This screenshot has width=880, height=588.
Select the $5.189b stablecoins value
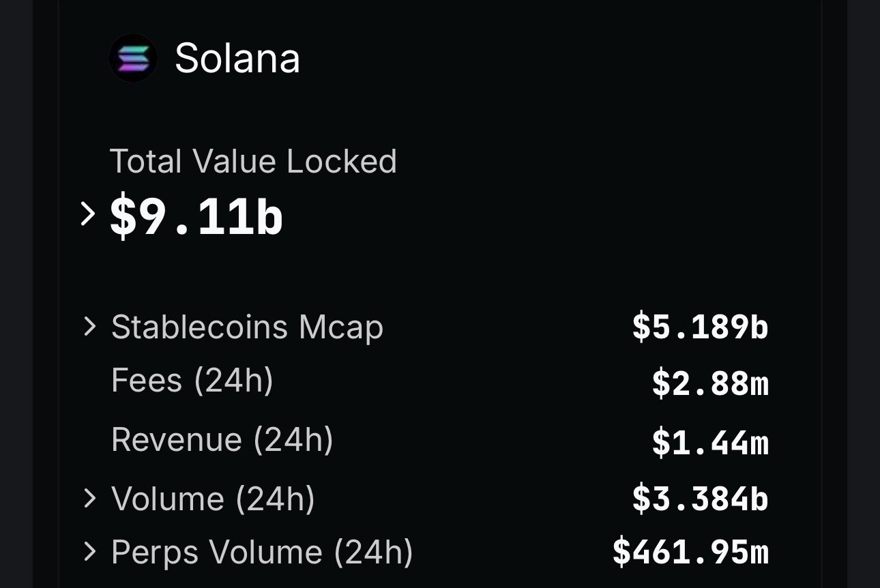[x=700, y=327]
